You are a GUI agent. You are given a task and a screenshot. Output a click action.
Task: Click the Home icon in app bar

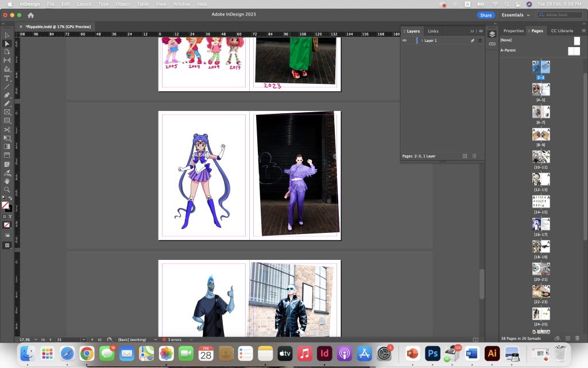tap(31, 16)
